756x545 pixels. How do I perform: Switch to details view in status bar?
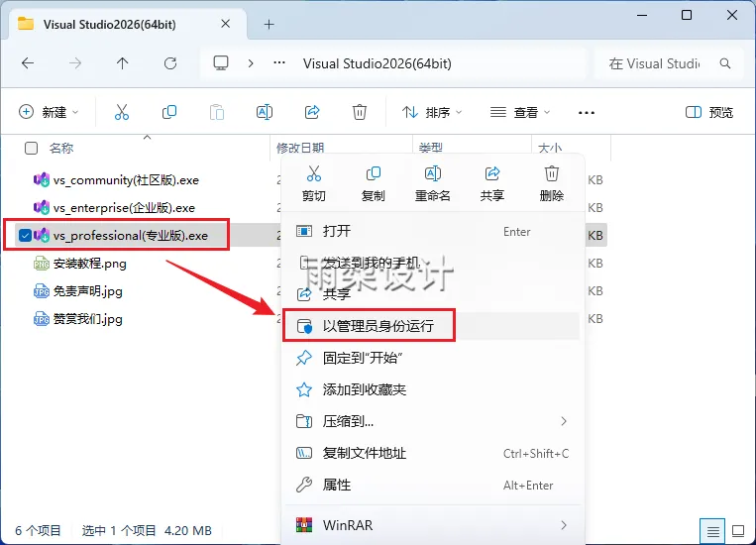coord(712,531)
